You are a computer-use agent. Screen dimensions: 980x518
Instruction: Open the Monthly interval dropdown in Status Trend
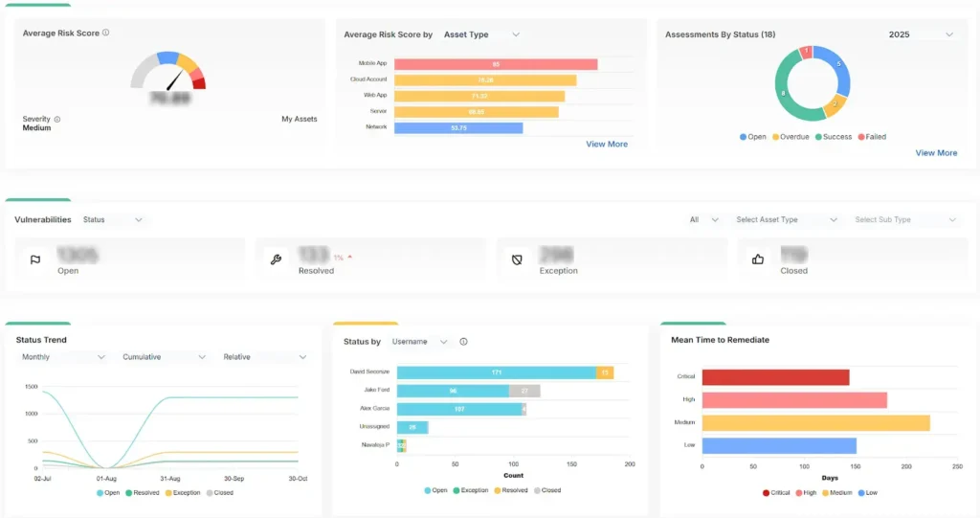pos(62,356)
